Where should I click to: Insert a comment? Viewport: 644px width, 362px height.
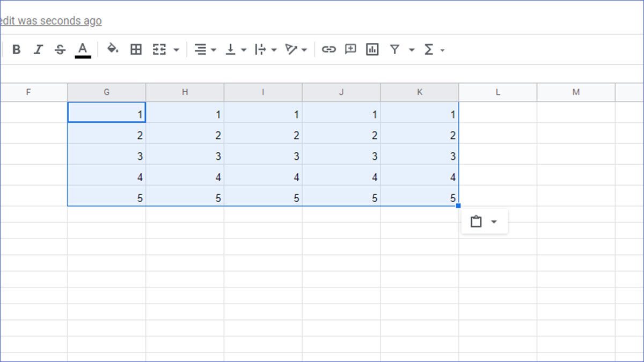click(350, 49)
